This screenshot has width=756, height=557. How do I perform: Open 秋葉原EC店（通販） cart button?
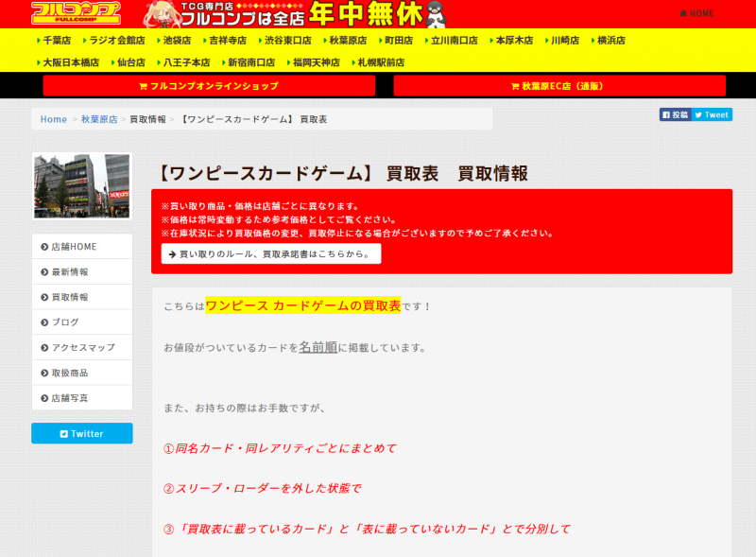558,86
